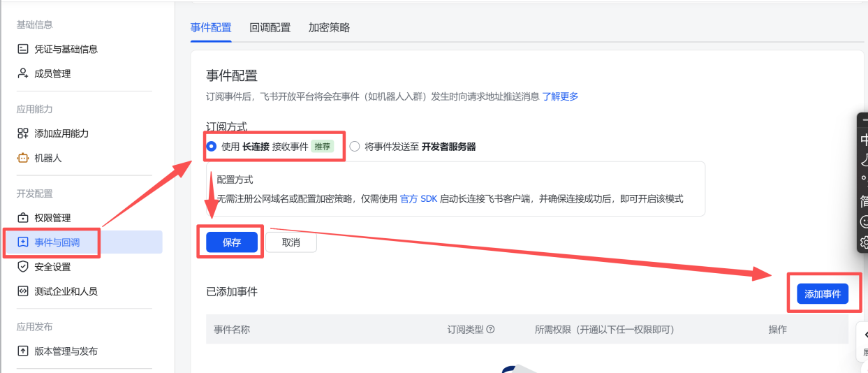Click the blue 保存 button
This screenshot has width=868, height=373.
[x=232, y=242]
